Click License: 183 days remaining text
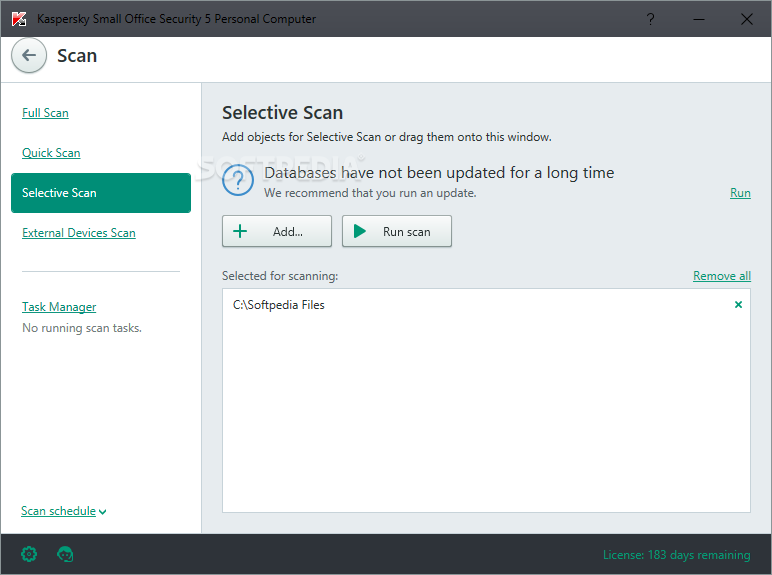 (x=676, y=555)
